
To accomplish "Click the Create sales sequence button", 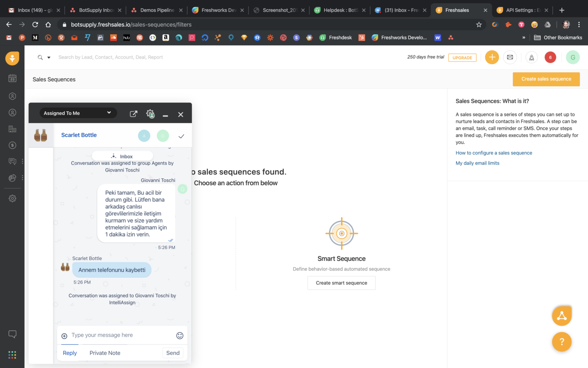I will coord(546,79).
